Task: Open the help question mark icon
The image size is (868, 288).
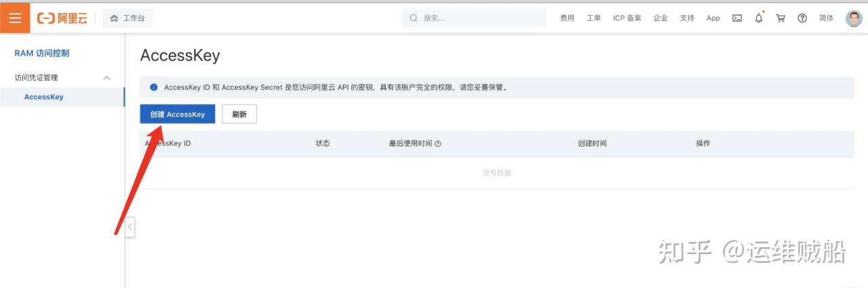Action: click(802, 18)
